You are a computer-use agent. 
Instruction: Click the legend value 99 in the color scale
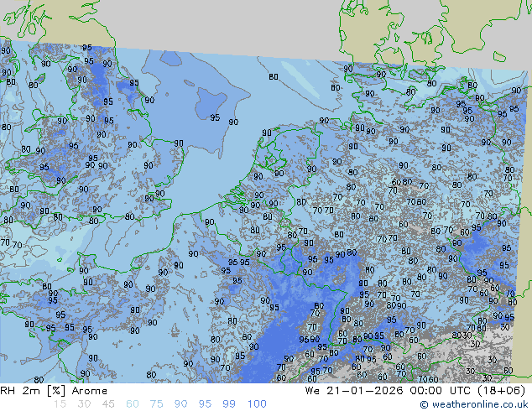[x=229, y=404]
